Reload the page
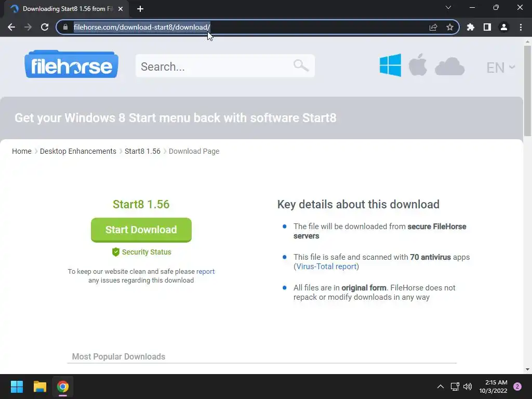The image size is (532, 399). [x=45, y=27]
